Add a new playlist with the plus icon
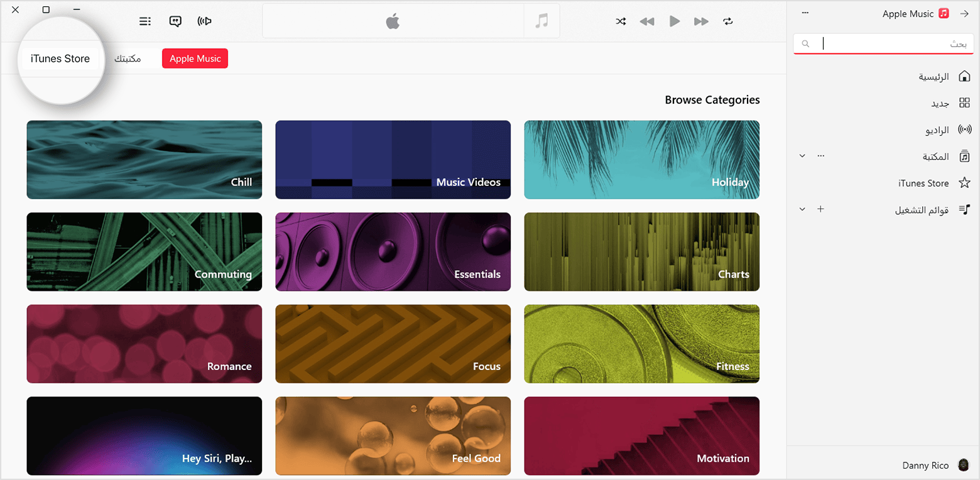The height and width of the screenshot is (480, 980). pyautogui.click(x=820, y=209)
